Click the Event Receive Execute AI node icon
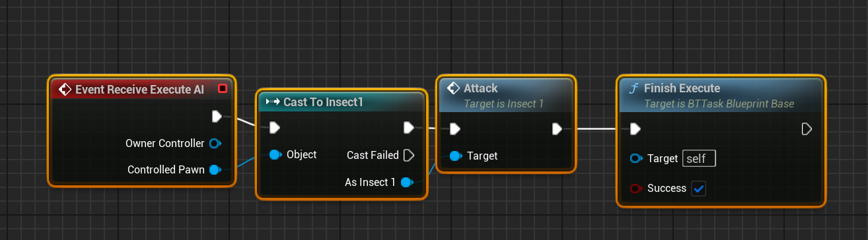Viewport: 868px width, 240px height. [x=65, y=89]
